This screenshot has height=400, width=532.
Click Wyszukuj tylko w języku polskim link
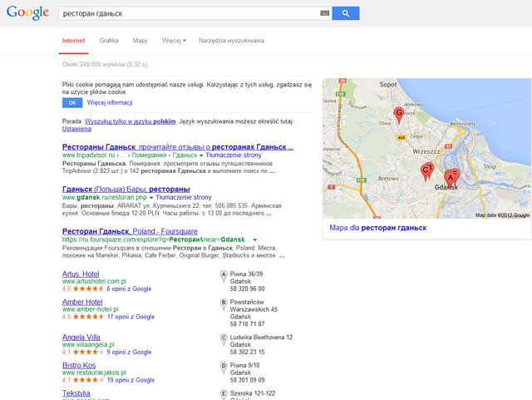130,121
